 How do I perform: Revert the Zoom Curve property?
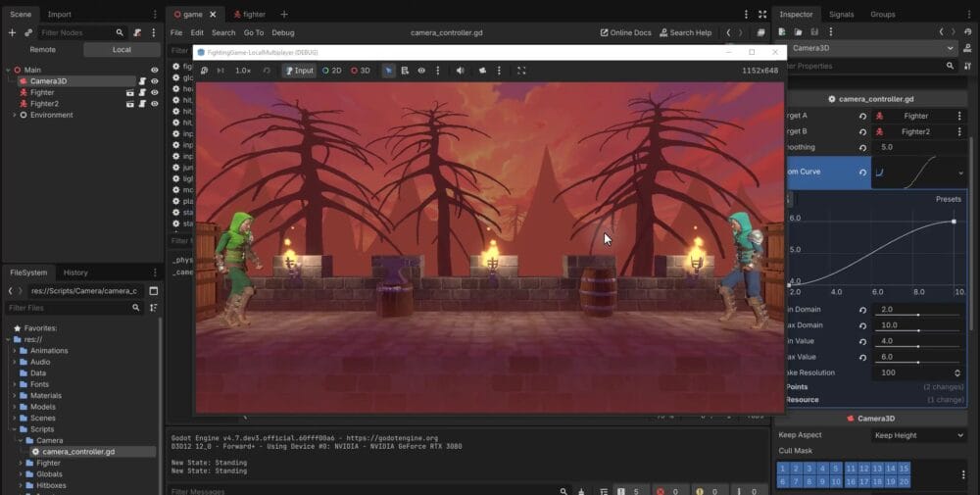coord(862,173)
